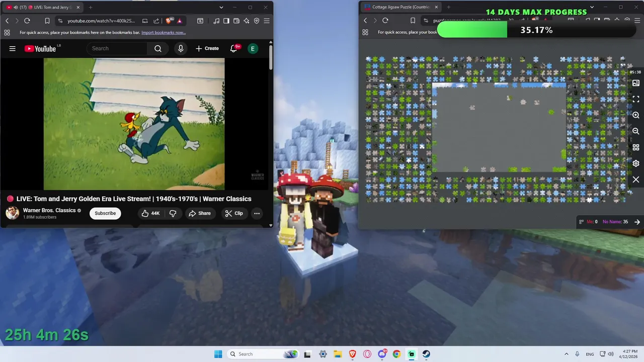Expand the puzzle scoreboard arrow
Screen dimensions: 644x362
(637, 222)
